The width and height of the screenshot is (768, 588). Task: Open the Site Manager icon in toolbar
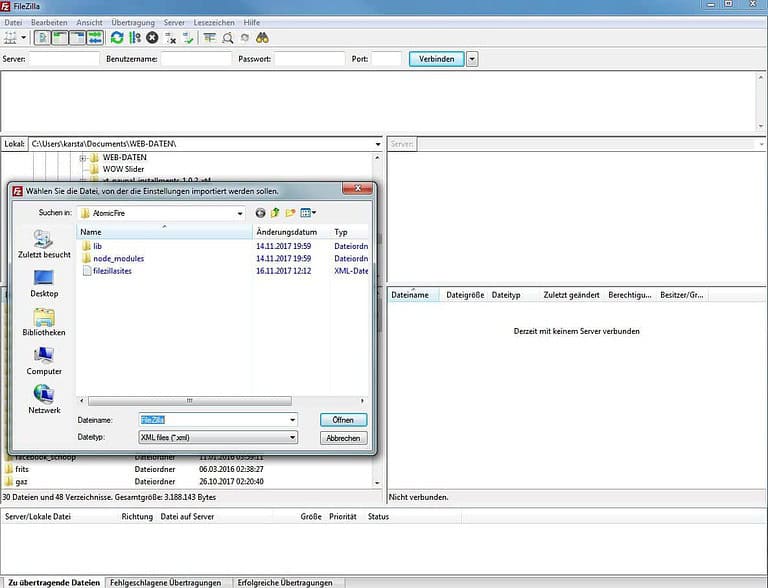pos(10,38)
